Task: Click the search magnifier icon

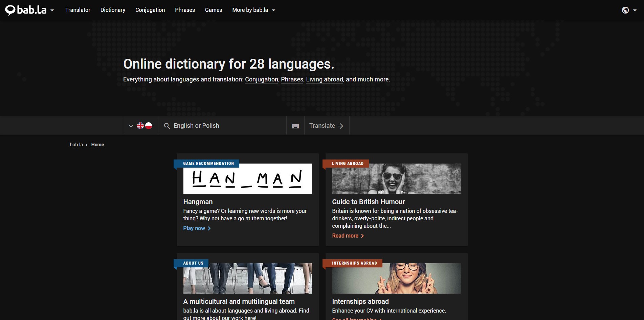Action: (x=167, y=126)
